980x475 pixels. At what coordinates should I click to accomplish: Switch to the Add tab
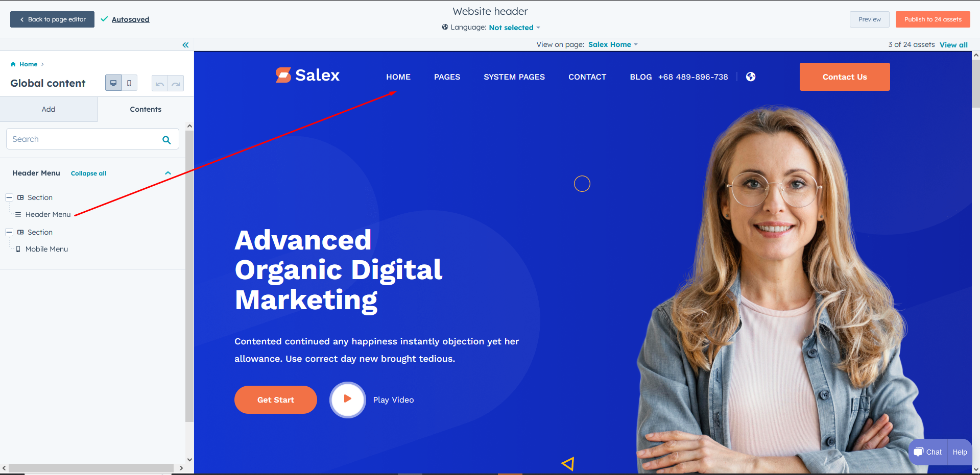49,109
